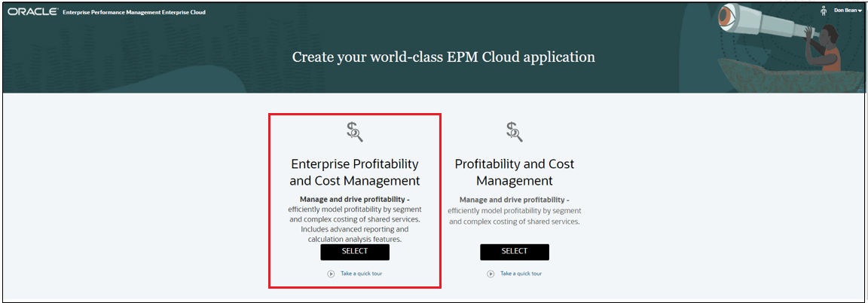Open Take a quick tour under Profitability and Cost Management
Viewport: 868px width, 303px height.
(521, 274)
